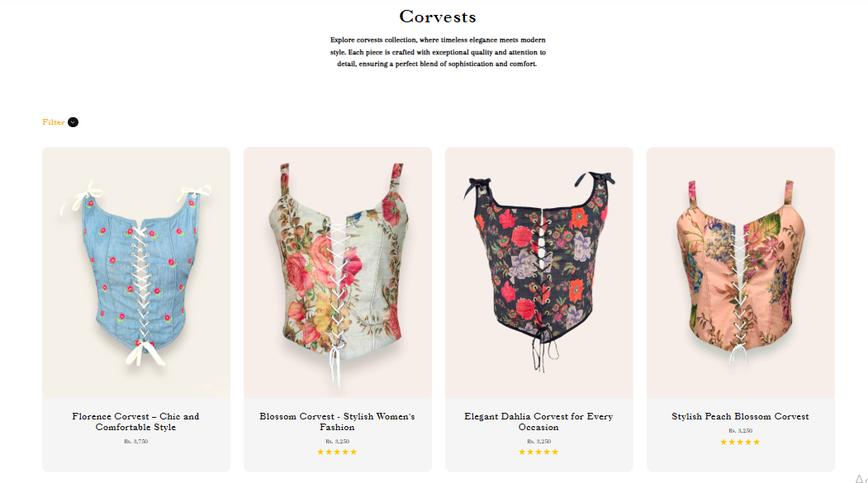This screenshot has width=868, height=483.
Task: Click the corvests collection description text
Action: [438, 52]
